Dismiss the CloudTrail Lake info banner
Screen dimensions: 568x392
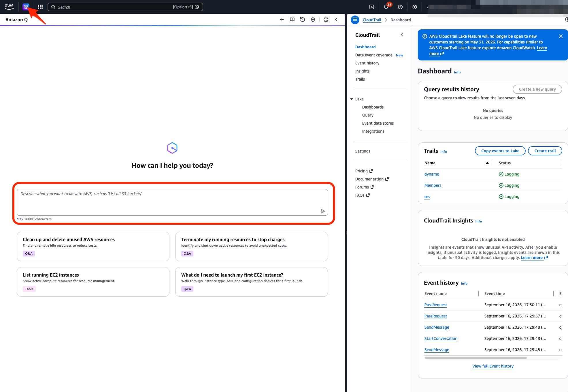561,36
